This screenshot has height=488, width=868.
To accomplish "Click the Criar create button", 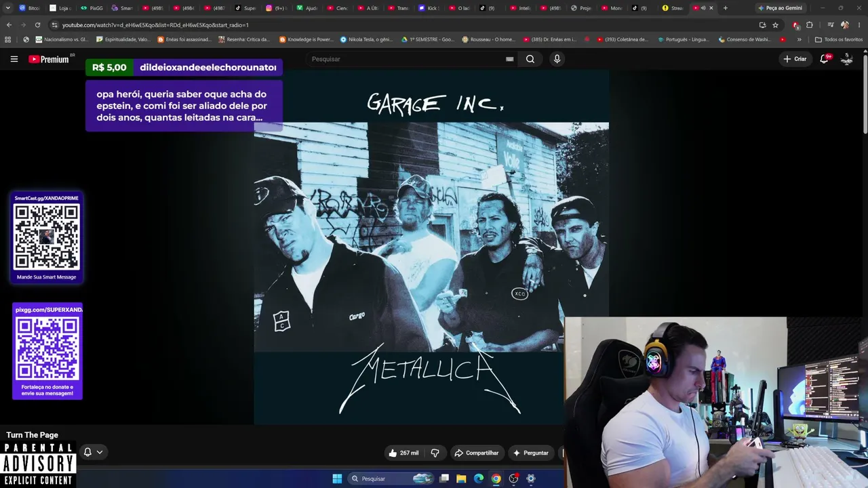I will [x=795, y=59].
